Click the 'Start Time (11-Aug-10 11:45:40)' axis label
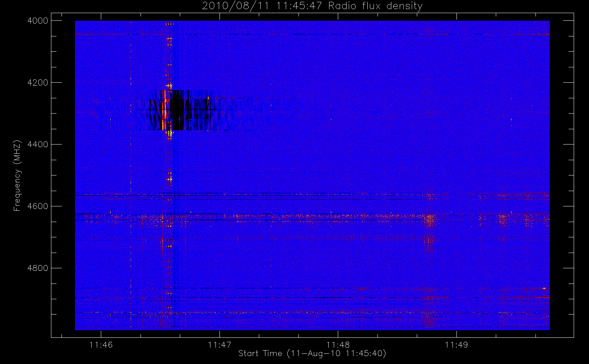 pos(312,353)
